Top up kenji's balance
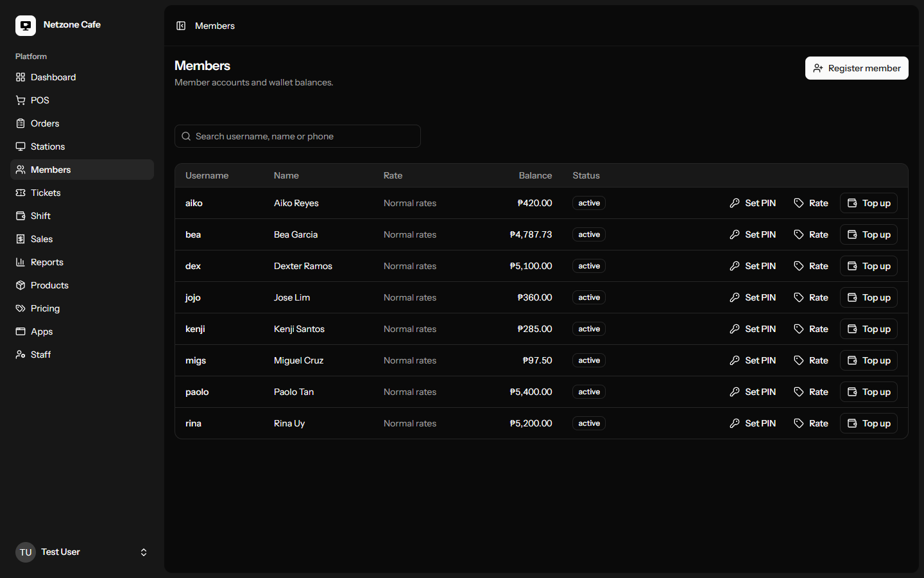The image size is (924, 578). 869,329
